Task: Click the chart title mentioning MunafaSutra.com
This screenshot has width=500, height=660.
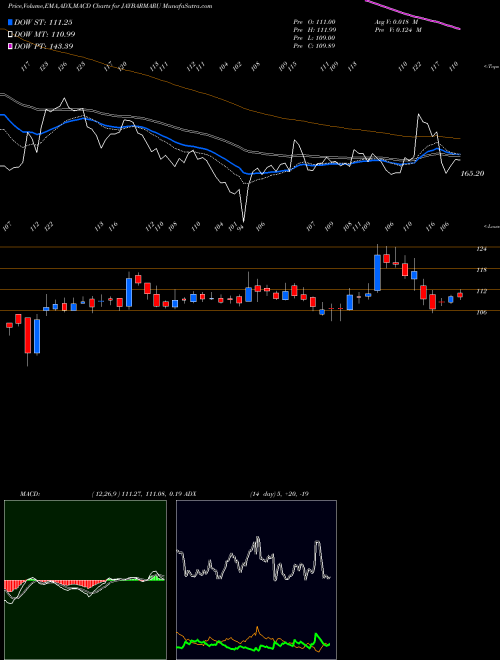Action: (x=110, y=6)
